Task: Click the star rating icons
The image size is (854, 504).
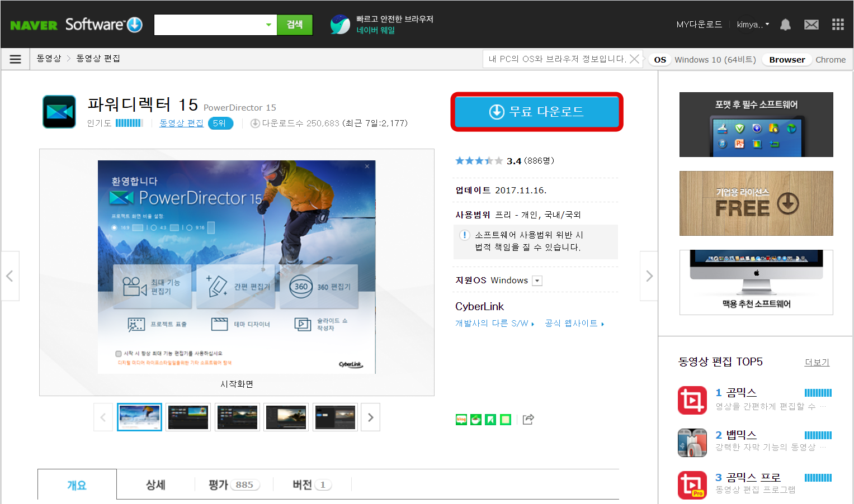Action: 479,161
